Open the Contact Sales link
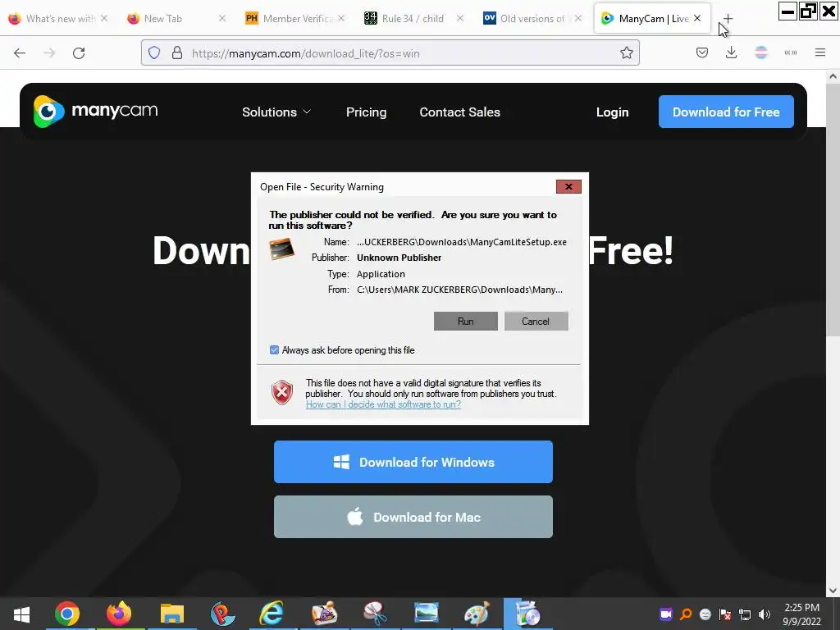The width and height of the screenshot is (840, 630). 459,112
